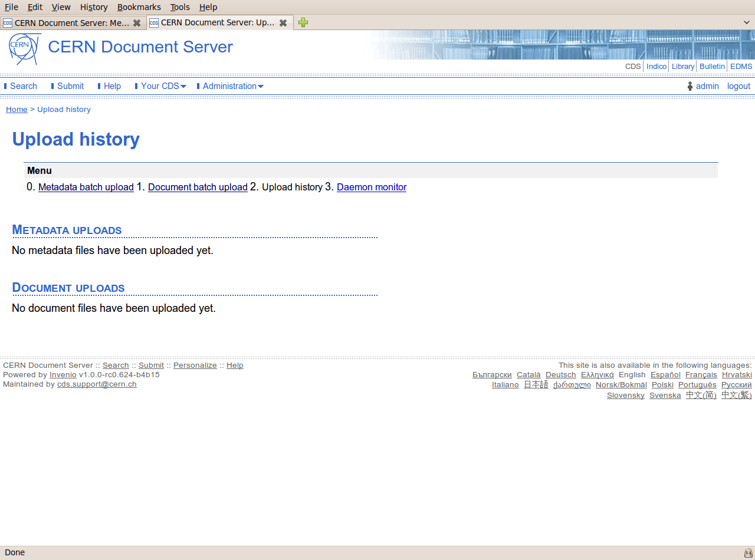Expand the tab list dropdown arrow
The image size is (755, 560).
pos(747,22)
